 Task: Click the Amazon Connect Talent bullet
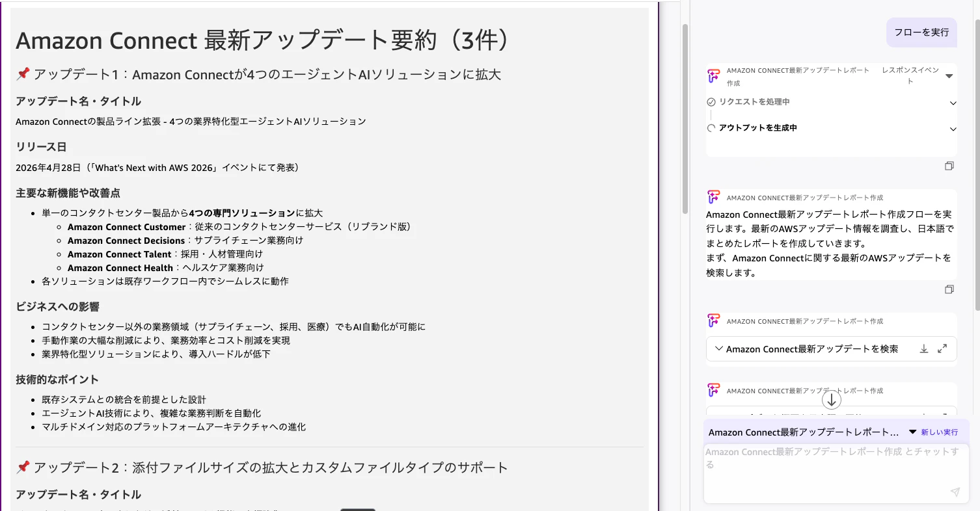pos(165,254)
